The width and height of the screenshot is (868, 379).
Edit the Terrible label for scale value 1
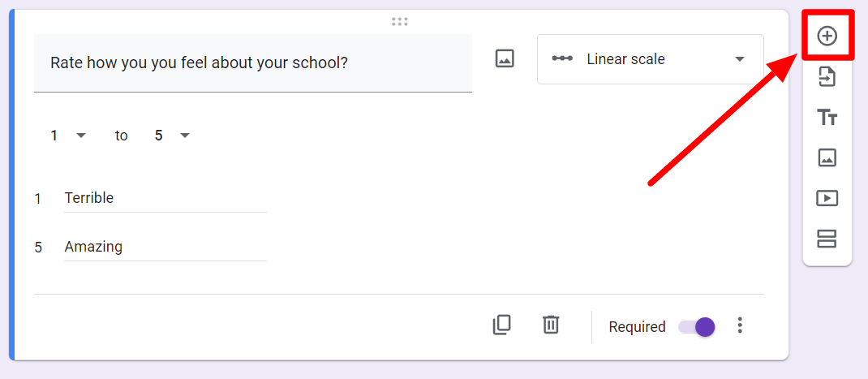[x=165, y=198]
